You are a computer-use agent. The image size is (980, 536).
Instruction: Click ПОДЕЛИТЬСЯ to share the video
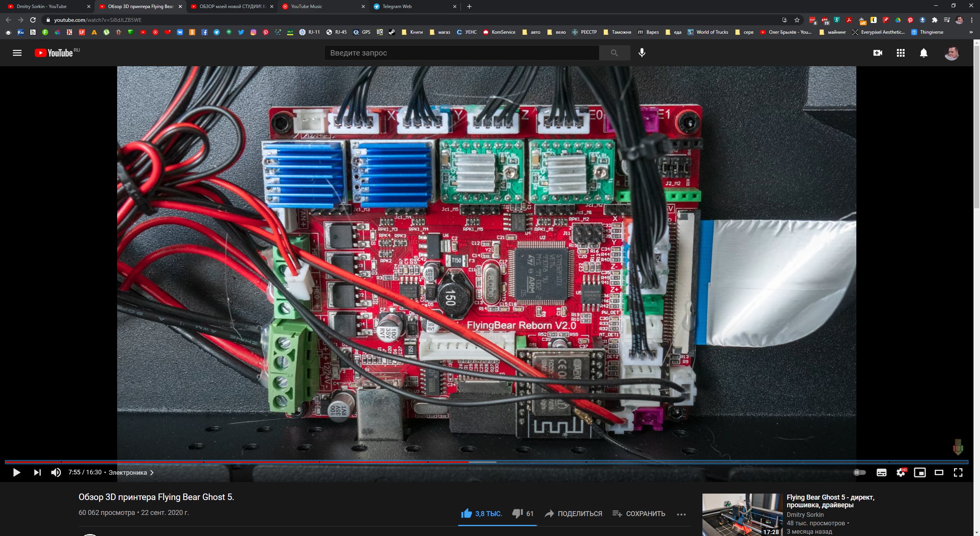(573, 513)
